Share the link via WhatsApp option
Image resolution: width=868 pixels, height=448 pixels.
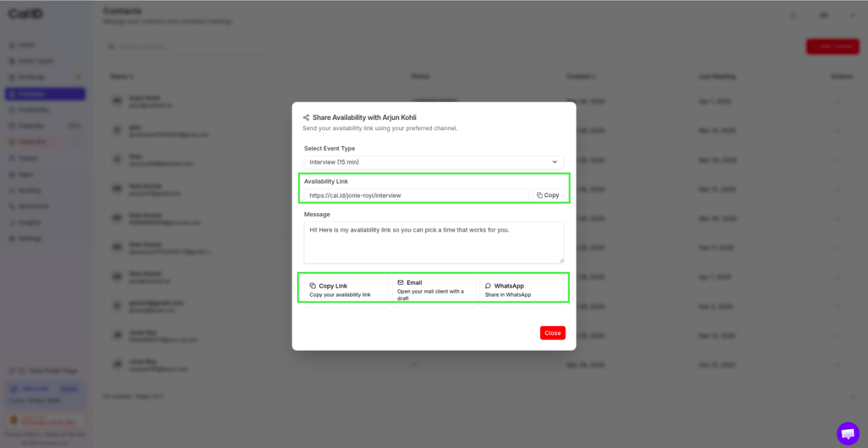(x=521, y=290)
